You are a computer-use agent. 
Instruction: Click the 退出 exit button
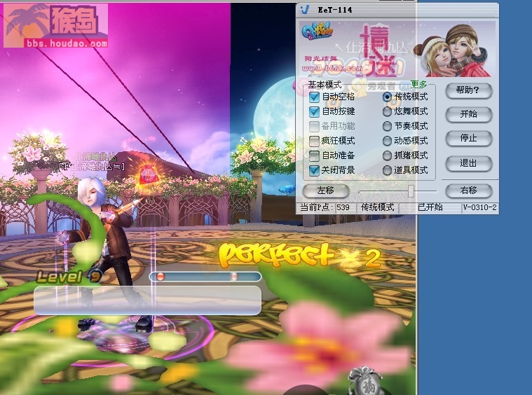click(x=468, y=163)
